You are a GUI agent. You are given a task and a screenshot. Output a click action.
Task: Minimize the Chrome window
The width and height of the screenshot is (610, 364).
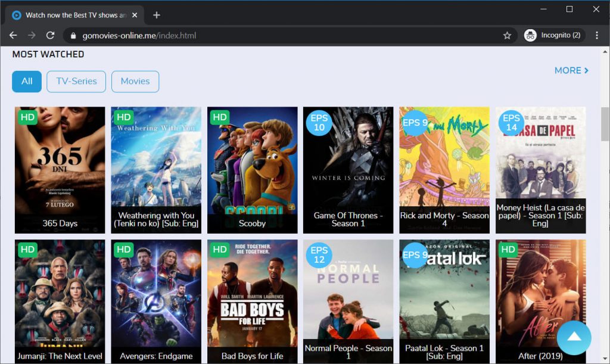[543, 9]
